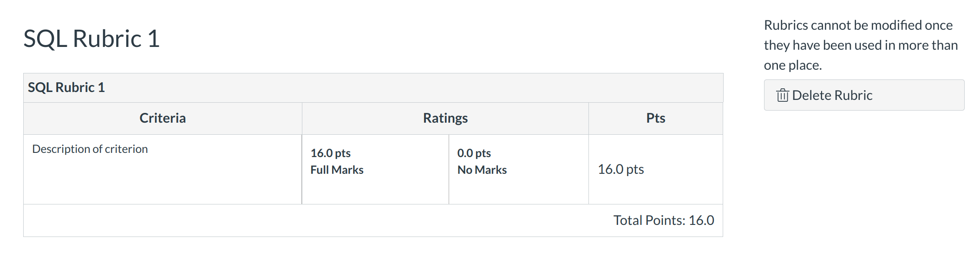This screenshot has height=263, width=980.
Task: Click the 0.0 pts rating value
Action: pyautogui.click(x=474, y=153)
